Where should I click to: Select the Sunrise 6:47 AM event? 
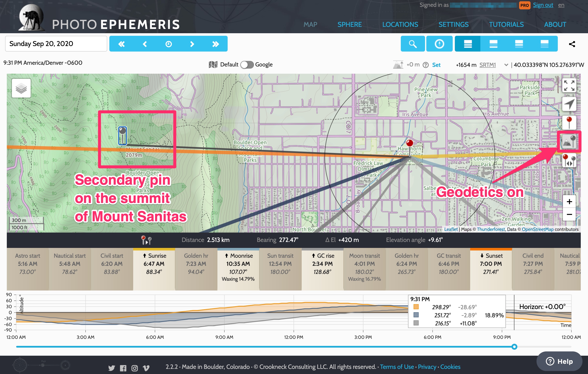point(154,269)
